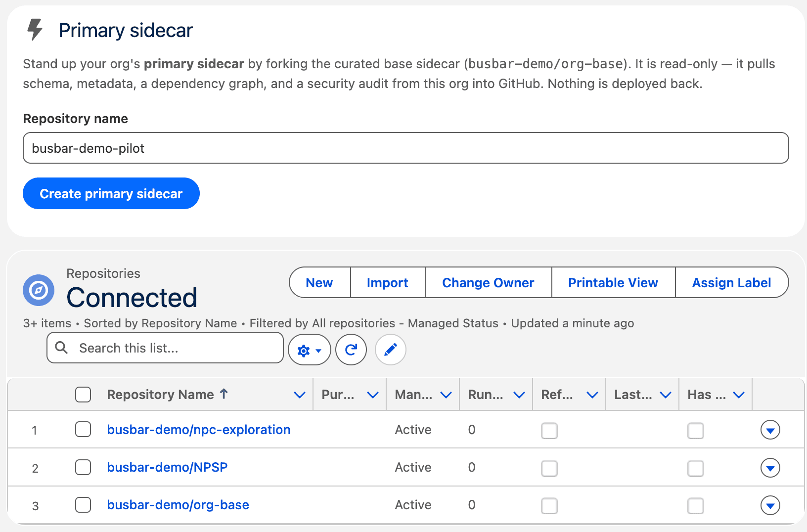Click the Man... column header text
The image size is (807, 532).
click(x=413, y=395)
